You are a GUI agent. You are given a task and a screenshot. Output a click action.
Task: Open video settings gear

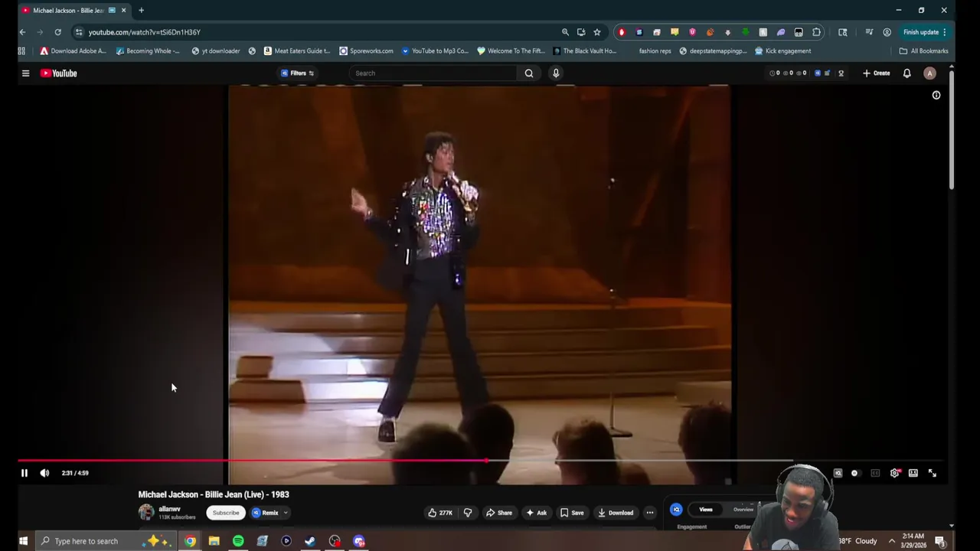click(x=894, y=473)
